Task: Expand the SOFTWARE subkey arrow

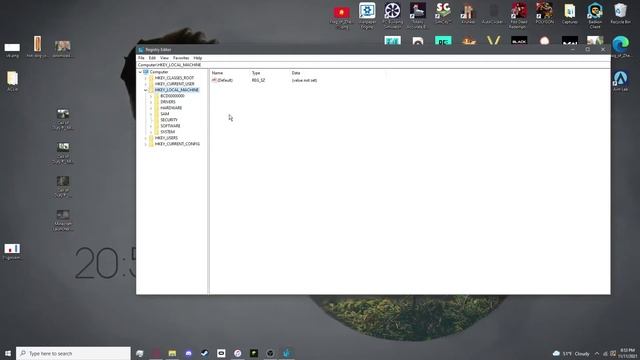Action: coord(151,126)
